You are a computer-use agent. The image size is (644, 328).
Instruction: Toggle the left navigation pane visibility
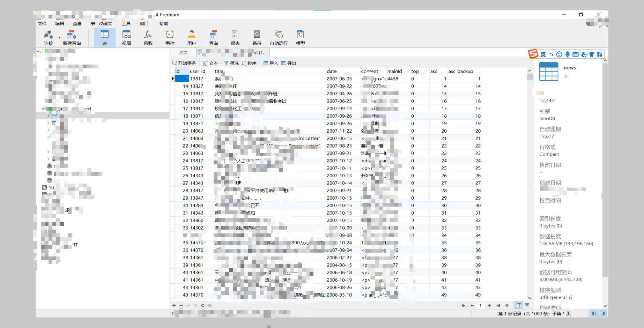pyautogui.click(x=594, y=314)
